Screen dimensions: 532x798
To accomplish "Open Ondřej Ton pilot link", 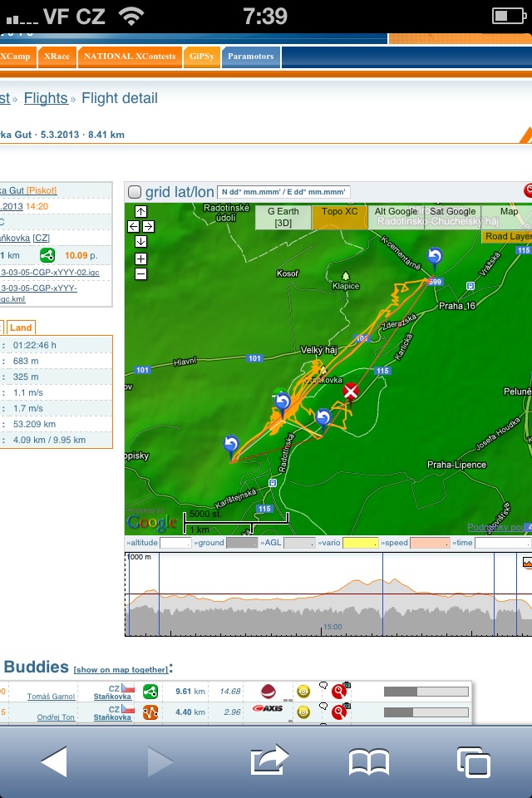I will [x=56, y=717].
